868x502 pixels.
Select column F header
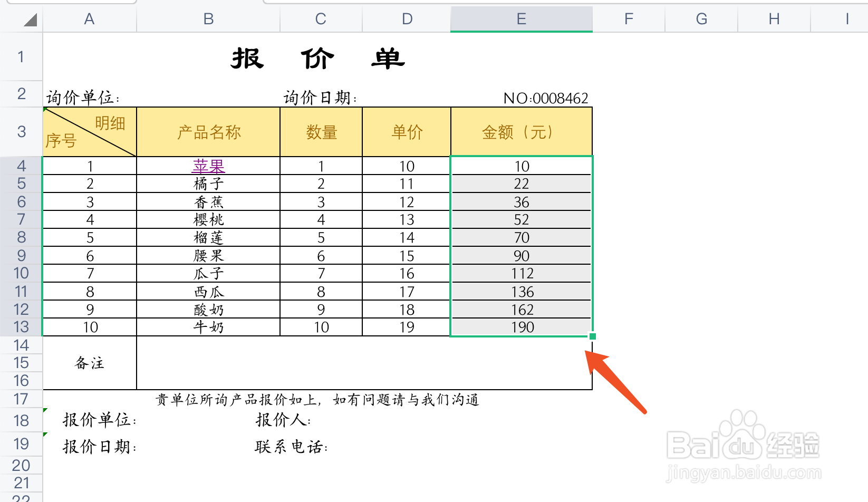coord(628,19)
